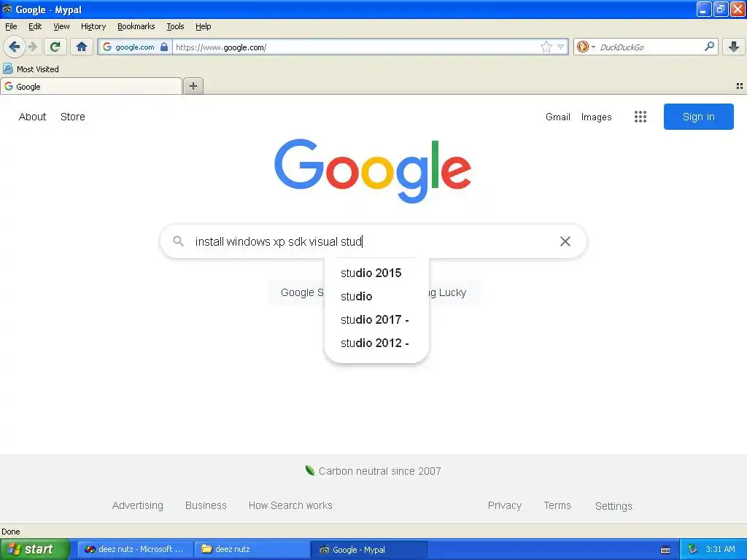747x560 pixels.
Task: Click the search magnifier in DuckDuckGo box
Action: point(709,46)
